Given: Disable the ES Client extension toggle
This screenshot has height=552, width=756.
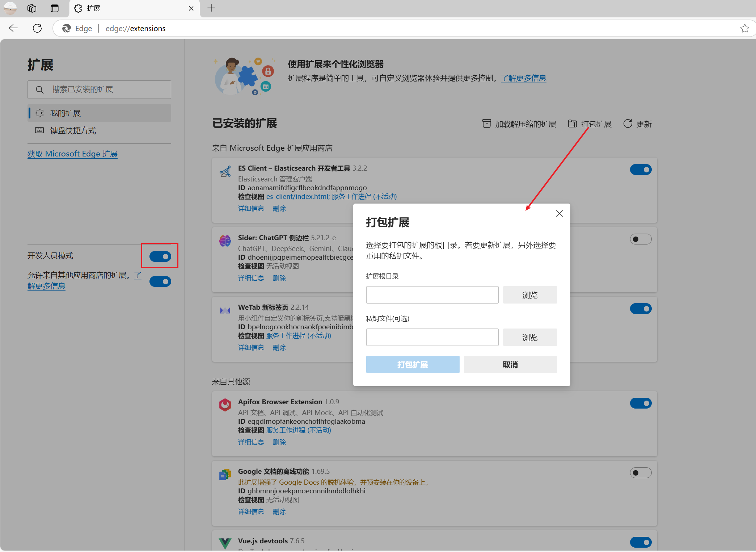Looking at the screenshot, I should (x=641, y=170).
